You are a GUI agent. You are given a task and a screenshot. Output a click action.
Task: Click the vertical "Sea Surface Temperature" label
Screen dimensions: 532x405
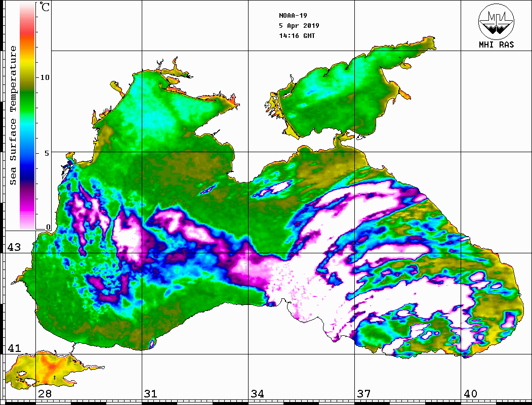[x=13, y=115]
